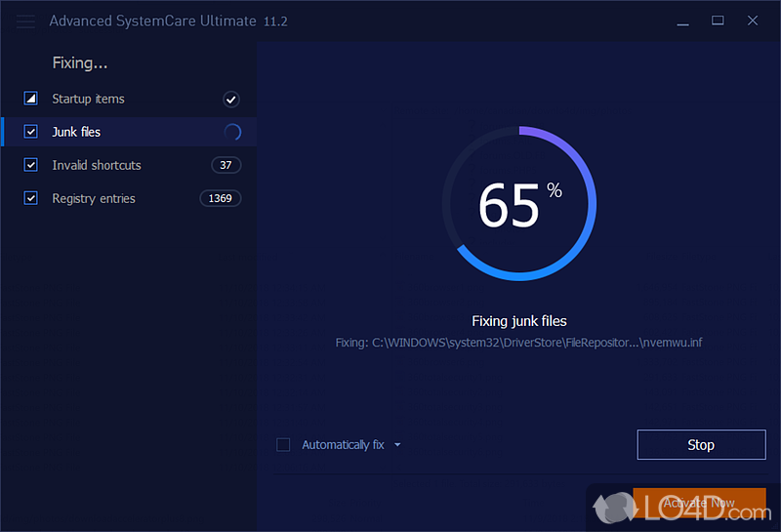Uncheck the Junk files checkbox

pos(31,133)
